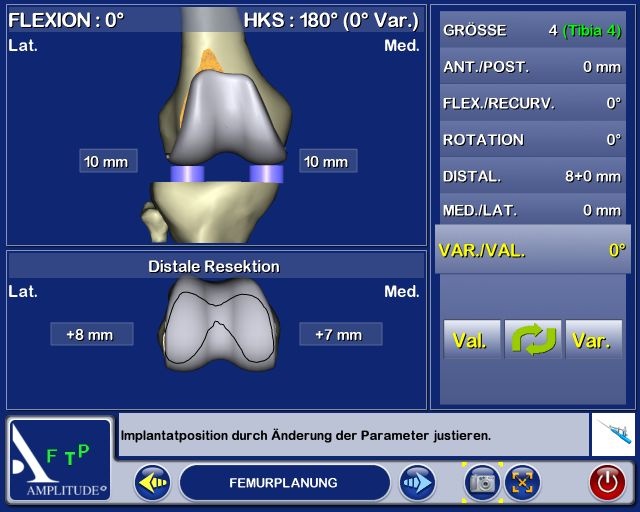Image resolution: width=640 pixels, height=512 pixels.
Task: Go back with the yellow left arrow
Action: [x=153, y=483]
